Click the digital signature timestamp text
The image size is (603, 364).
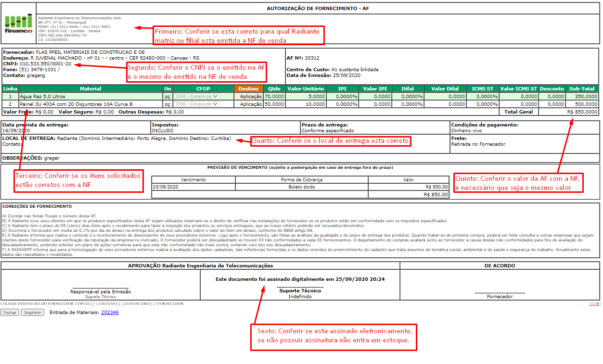[x=300, y=279]
